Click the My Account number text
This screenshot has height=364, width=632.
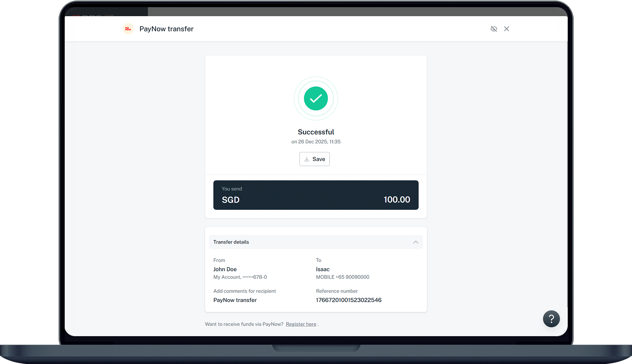pyautogui.click(x=240, y=277)
